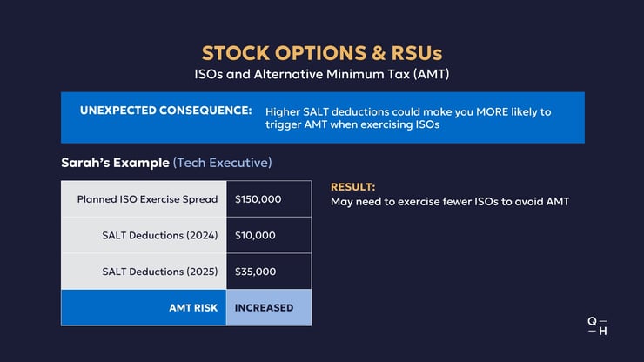Select the STOCK OPTIONS & RSUs title
Image resolution: width=644 pixels, height=362 pixels.
[322, 53]
